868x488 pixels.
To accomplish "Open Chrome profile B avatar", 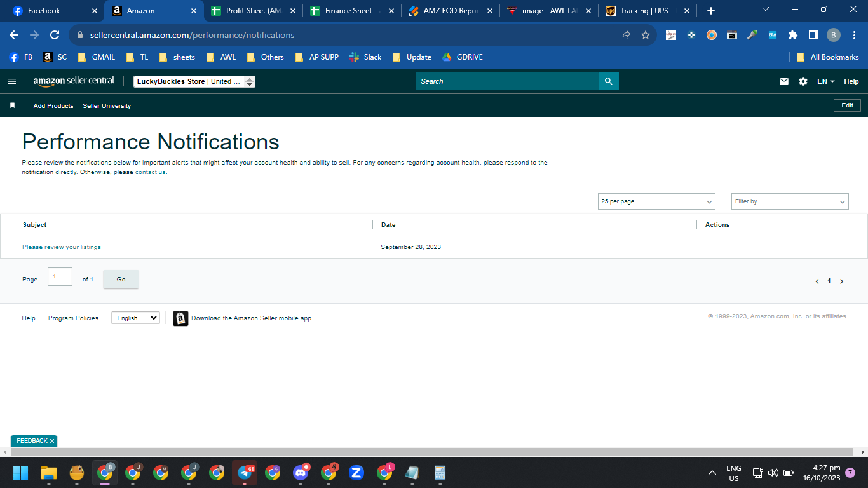I will 834,36.
